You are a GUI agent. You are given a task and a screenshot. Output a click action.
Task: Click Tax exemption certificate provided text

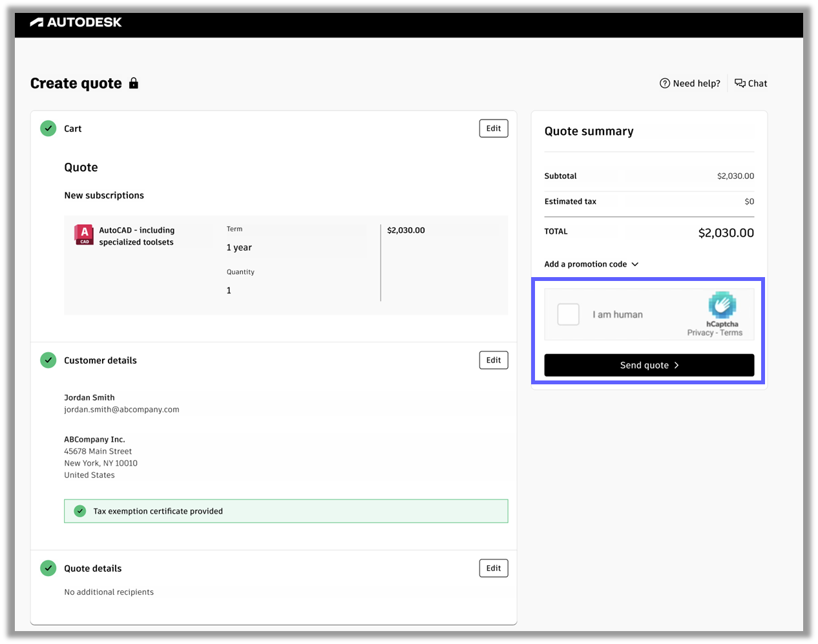click(x=158, y=511)
